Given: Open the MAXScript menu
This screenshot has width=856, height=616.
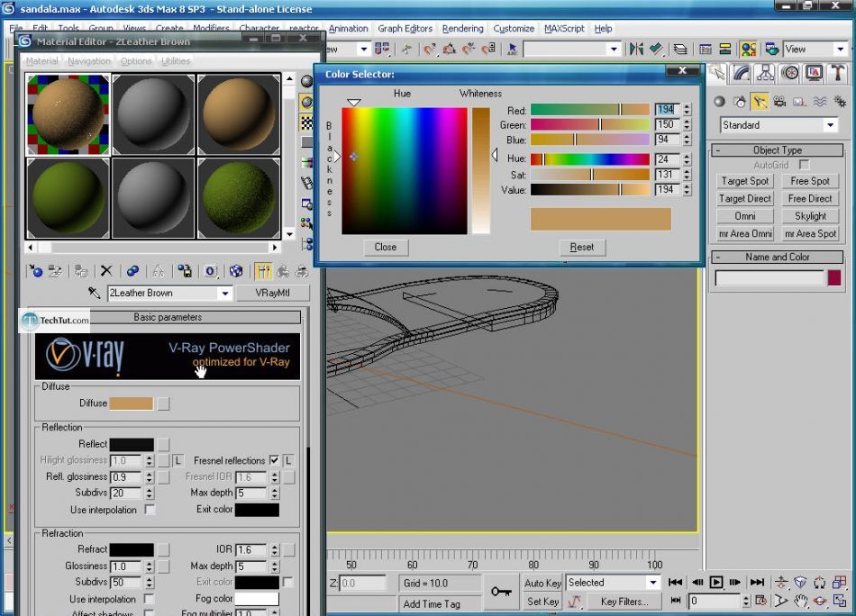Looking at the screenshot, I should pyautogui.click(x=564, y=29).
